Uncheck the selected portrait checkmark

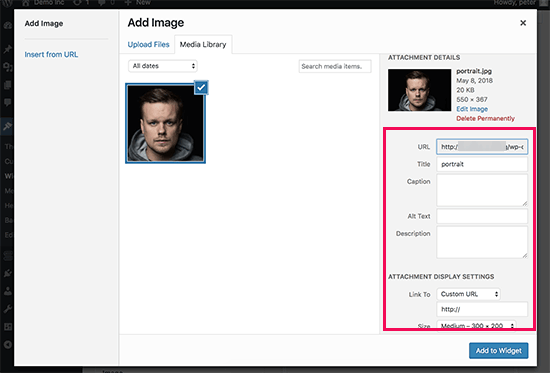(201, 87)
